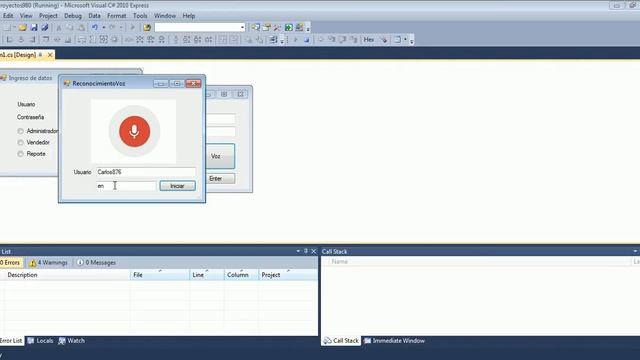Open the Help menu
Viewport: 640px width, 360px height.
(x=189, y=16)
